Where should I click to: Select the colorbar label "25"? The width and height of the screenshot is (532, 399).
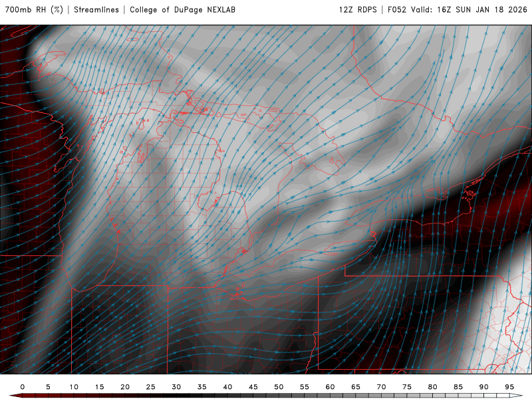pyautogui.click(x=151, y=387)
